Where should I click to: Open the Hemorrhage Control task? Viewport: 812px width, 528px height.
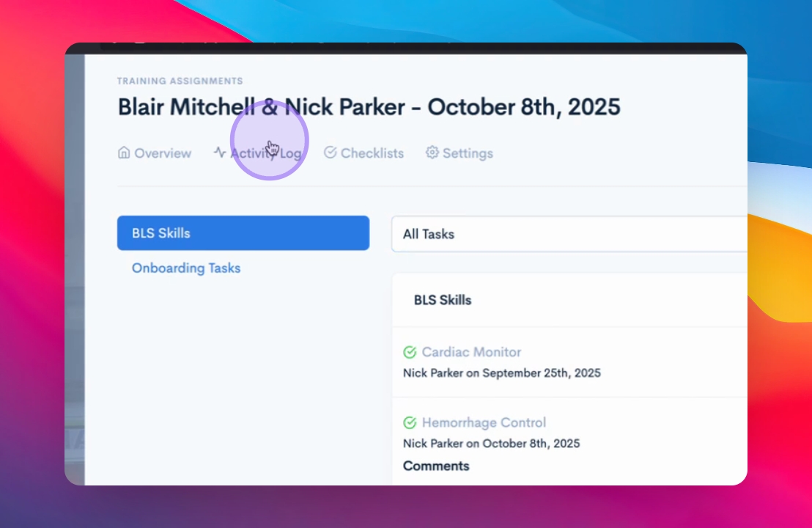(484, 422)
